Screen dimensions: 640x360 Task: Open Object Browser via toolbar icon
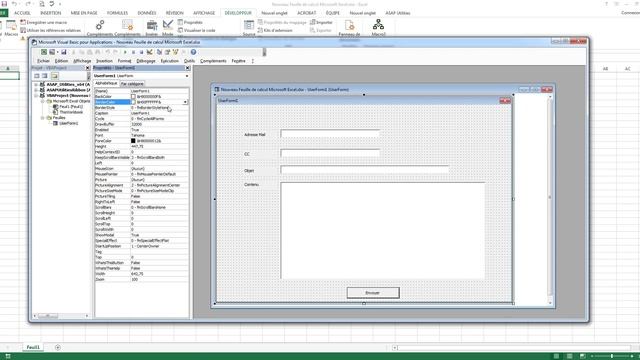pyautogui.click(x=176, y=52)
